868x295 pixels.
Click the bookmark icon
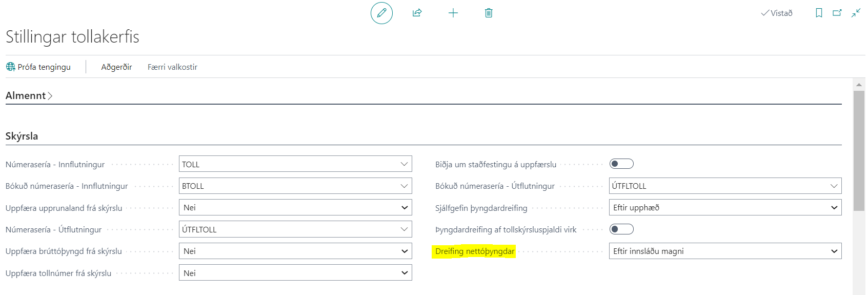pyautogui.click(x=819, y=13)
